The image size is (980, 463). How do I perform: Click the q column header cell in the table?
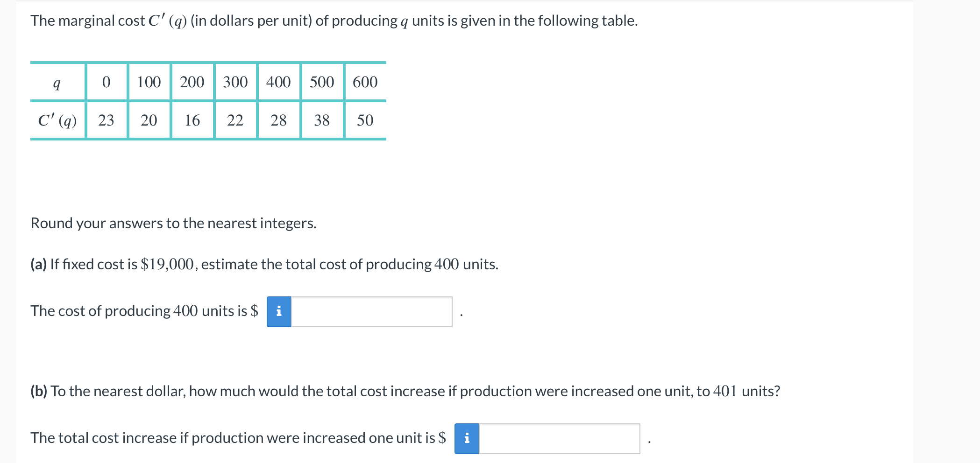pos(56,82)
